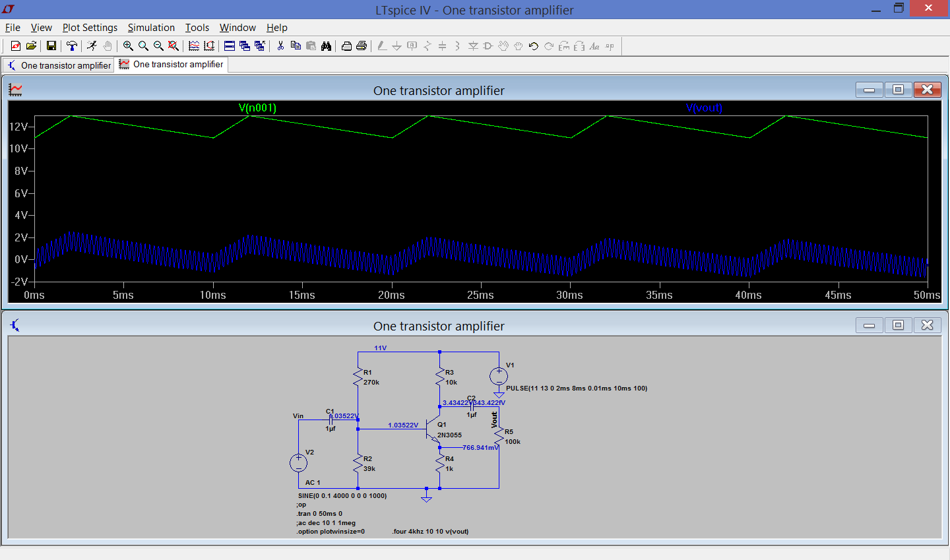Open the Simulation menu
The width and height of the screenshot is (950, 560).
(151, 27)
